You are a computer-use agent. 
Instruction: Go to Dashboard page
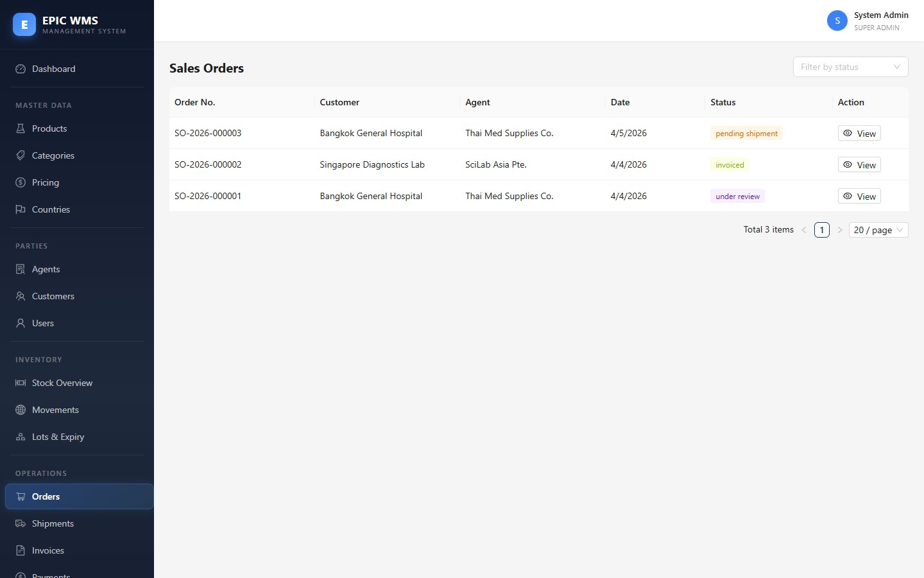tap(79, 69)
